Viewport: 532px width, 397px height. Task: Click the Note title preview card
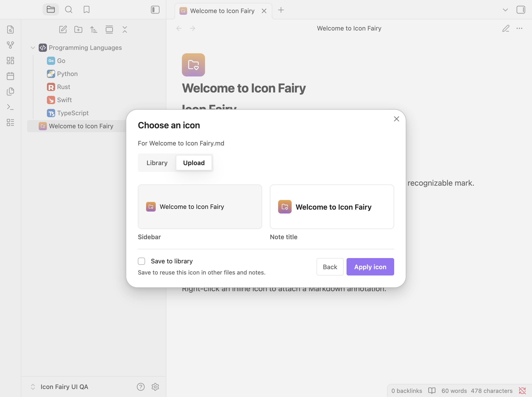(332, 207)
